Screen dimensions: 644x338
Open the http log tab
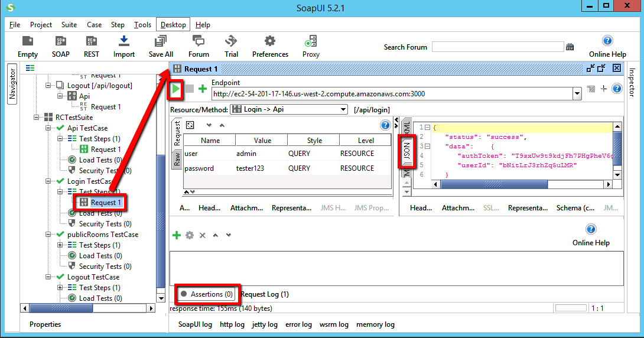[x=232, y=324]
